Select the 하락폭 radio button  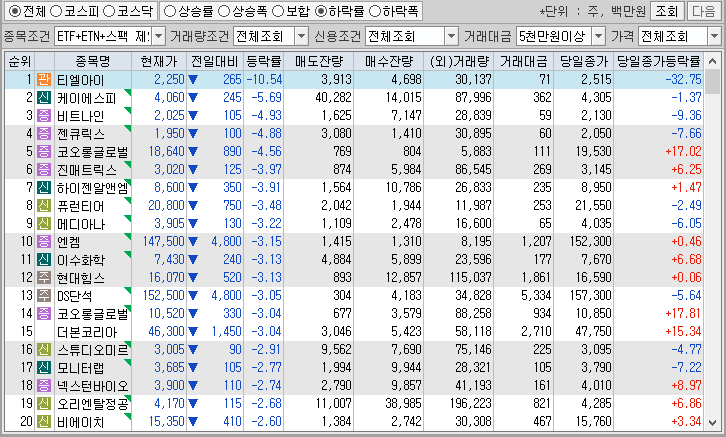coord(375,11)
